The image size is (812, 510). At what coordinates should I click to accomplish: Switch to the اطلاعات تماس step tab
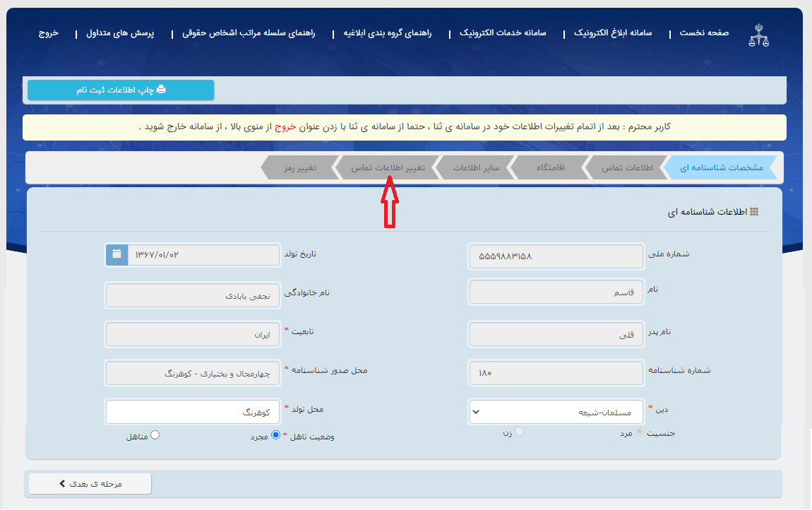[x=626, y=167]
